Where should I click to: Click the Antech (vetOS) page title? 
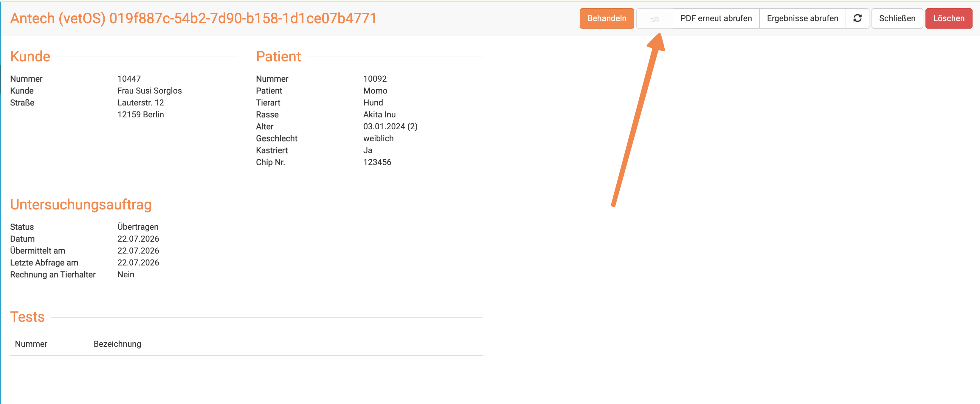pyautogui.click(x=193, y=18)
